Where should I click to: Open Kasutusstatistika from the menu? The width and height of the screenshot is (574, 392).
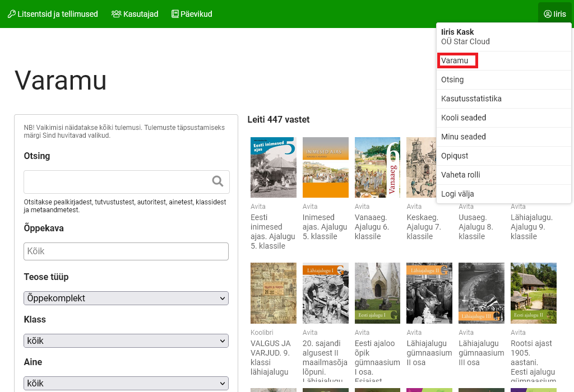(471, 99)
